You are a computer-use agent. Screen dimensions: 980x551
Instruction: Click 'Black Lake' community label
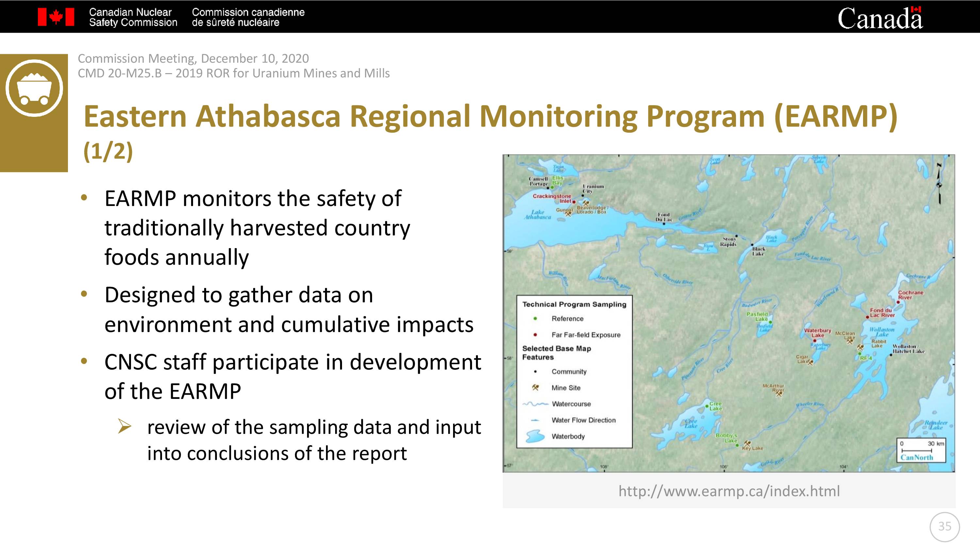758,251
